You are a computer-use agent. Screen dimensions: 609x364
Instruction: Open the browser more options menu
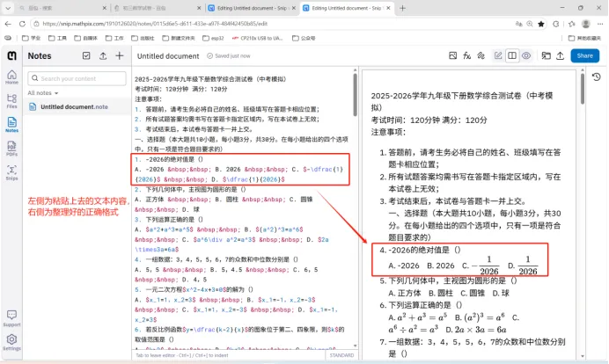coord(600,24)
